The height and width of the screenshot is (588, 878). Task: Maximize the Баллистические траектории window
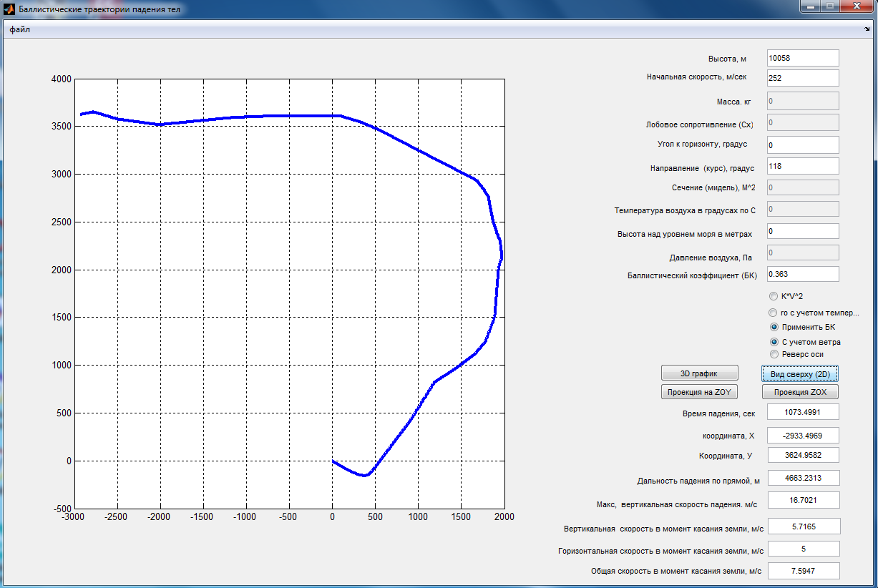pyautogui.click(x=830, y=6)
